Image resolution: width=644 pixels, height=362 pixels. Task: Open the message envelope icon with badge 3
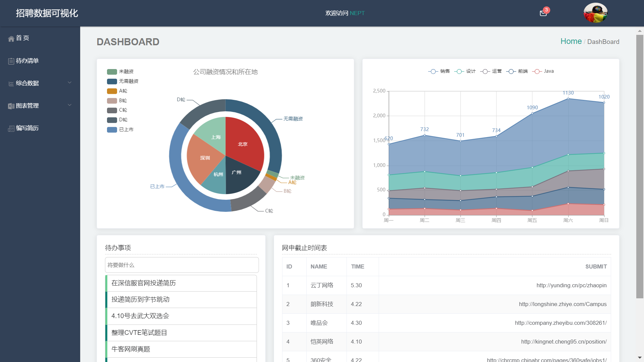(543, 14)
